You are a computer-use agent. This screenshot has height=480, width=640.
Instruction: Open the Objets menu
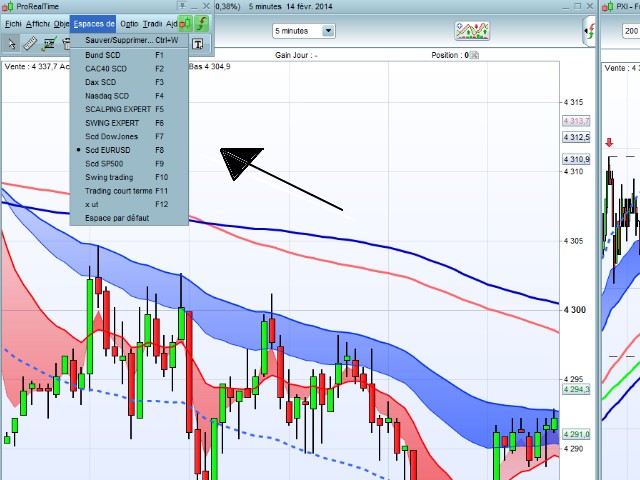coord(61,24)
